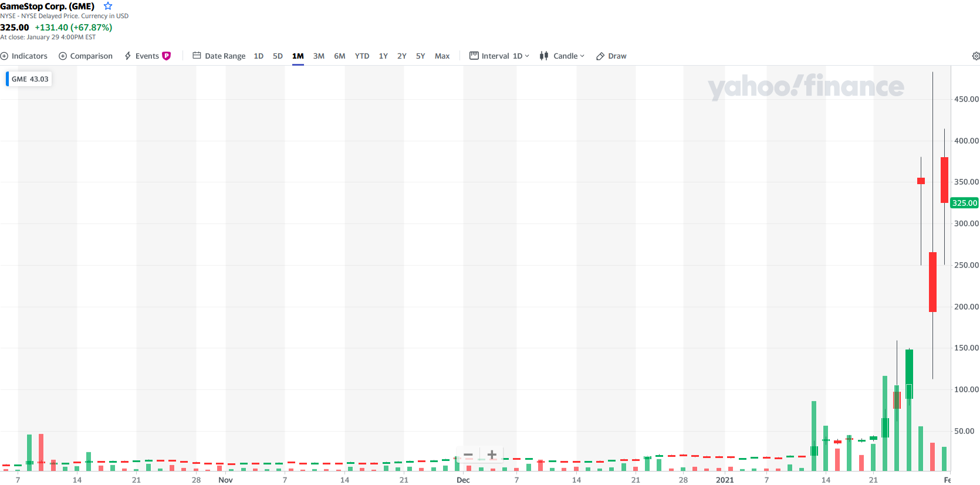Switch to the 1D range
Screen dimensions: 980x485
click(258, 56)
